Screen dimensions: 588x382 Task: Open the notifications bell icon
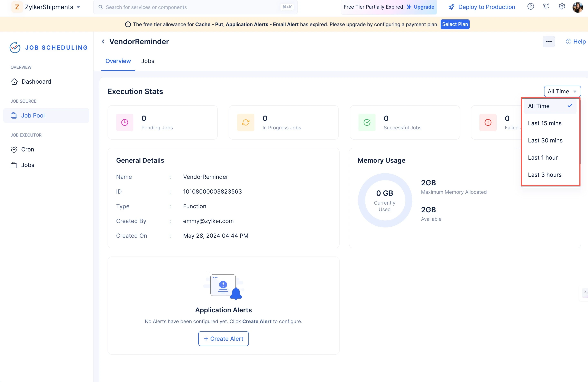pyautogui.click(x=546, y=7)
